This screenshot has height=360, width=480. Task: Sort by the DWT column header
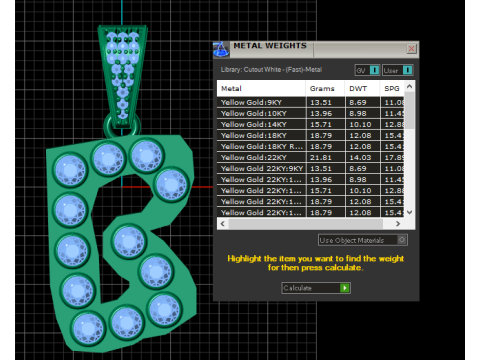pyautogui.click(x=362, y=88)
